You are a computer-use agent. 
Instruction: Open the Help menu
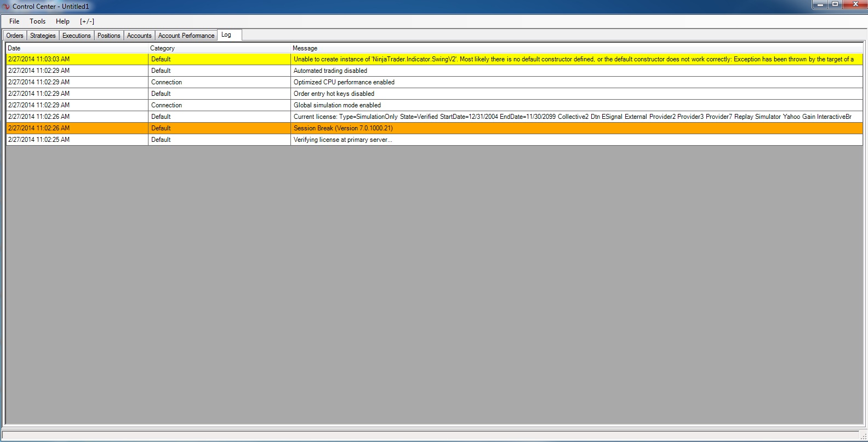62,21
